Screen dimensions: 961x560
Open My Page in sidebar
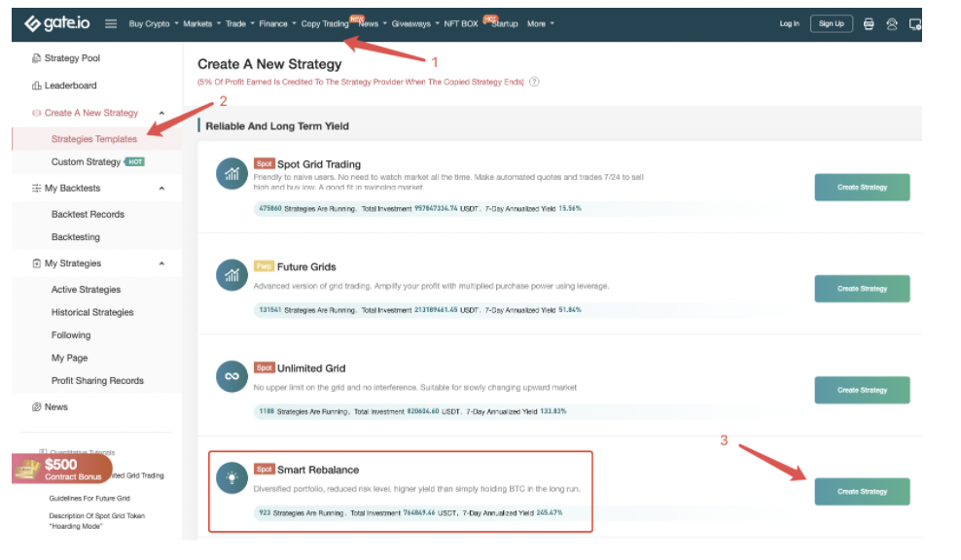coord(69,358)
